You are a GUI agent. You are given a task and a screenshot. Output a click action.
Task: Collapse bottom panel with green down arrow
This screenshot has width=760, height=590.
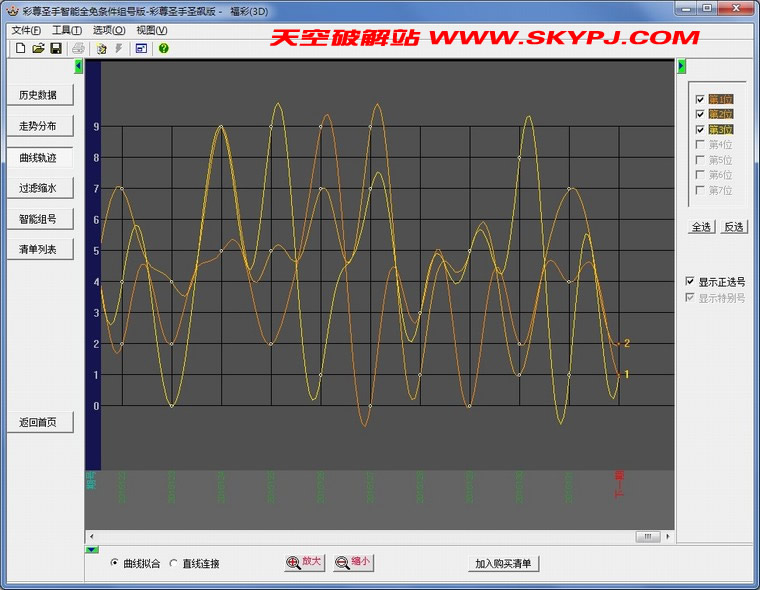coord(92,549)
